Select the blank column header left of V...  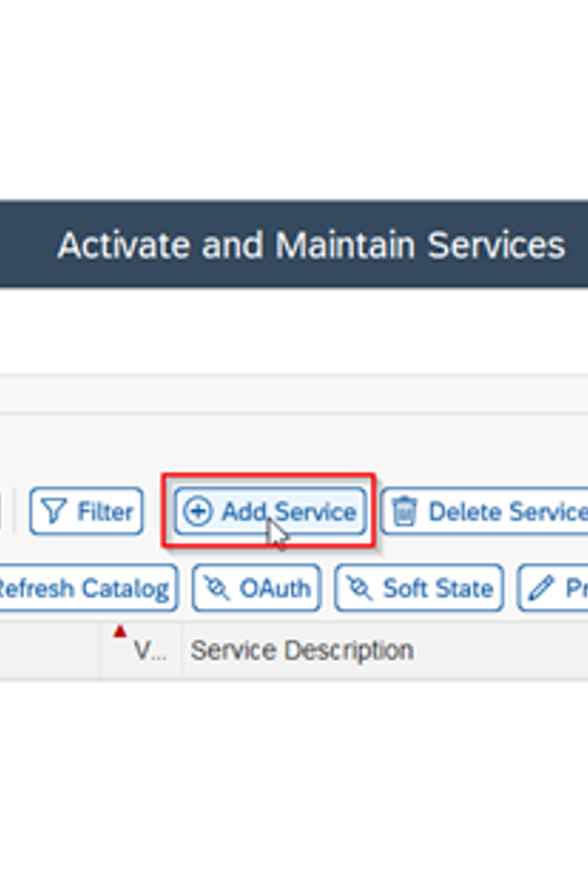[49, 650]
